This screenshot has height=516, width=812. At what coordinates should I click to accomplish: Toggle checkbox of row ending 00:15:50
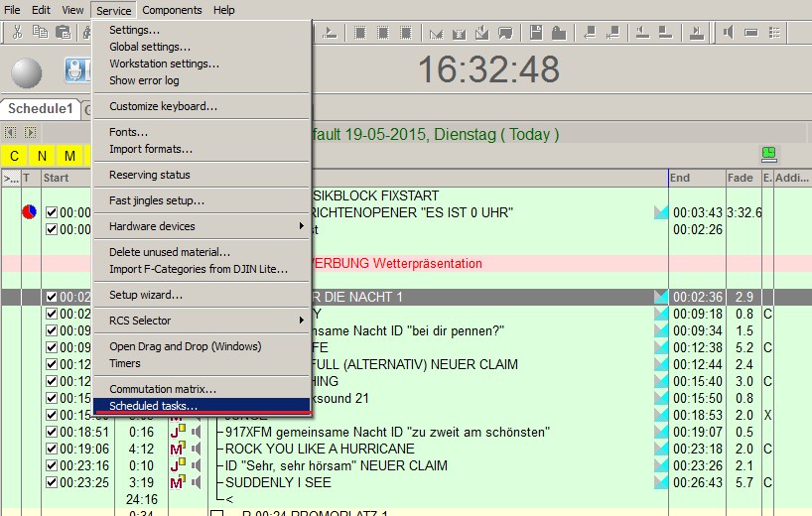point(52,398)
